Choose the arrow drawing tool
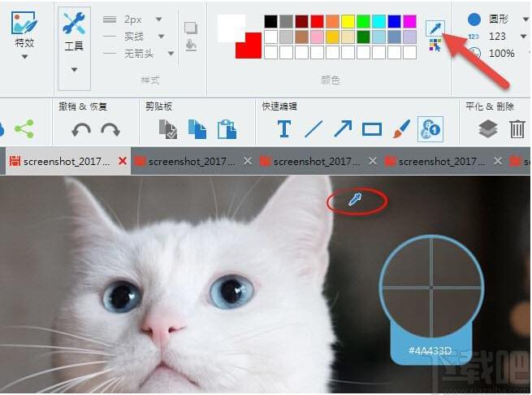This screenshot has width=532, height=395. pyautogui.click(x=343, y=128)
